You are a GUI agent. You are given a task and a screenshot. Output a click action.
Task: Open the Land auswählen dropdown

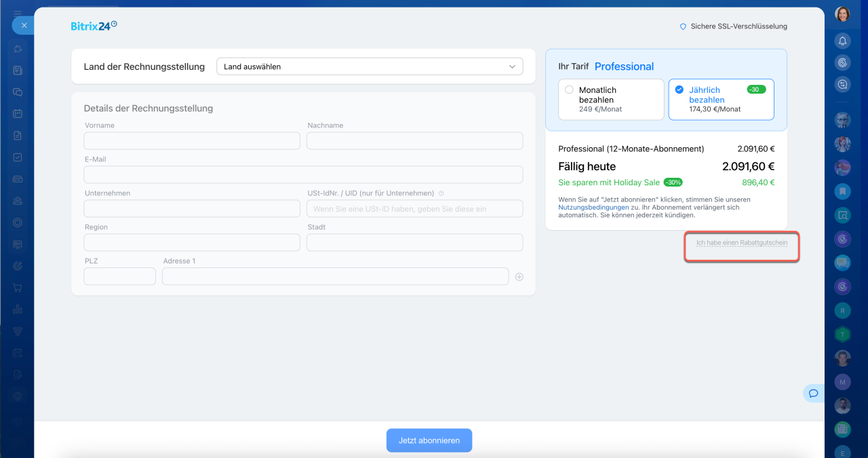[370, 66]
